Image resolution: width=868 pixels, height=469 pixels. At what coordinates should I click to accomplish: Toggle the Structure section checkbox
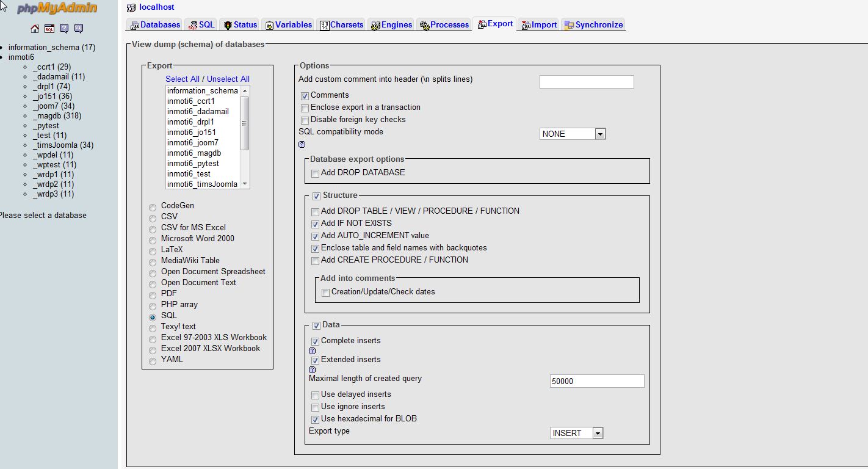coord(316,196)
